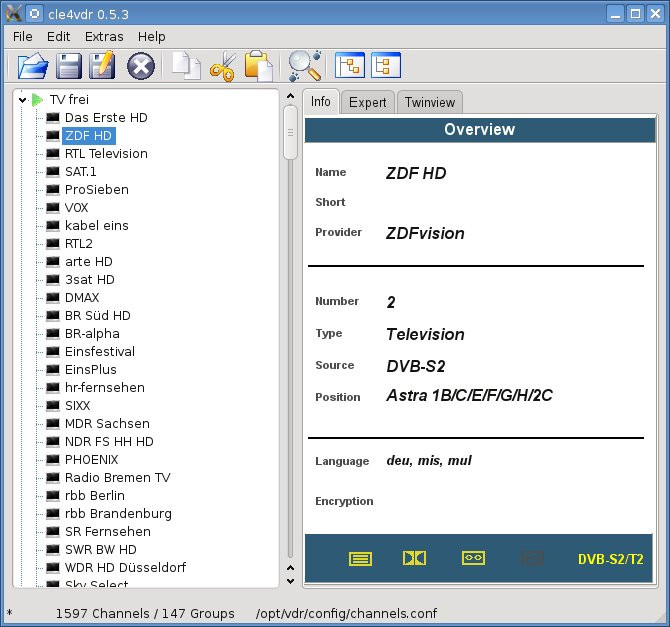Toggle the first tree view button in toolbar
The width and height of the screenshot is (670, 627).
pos(350,66)
